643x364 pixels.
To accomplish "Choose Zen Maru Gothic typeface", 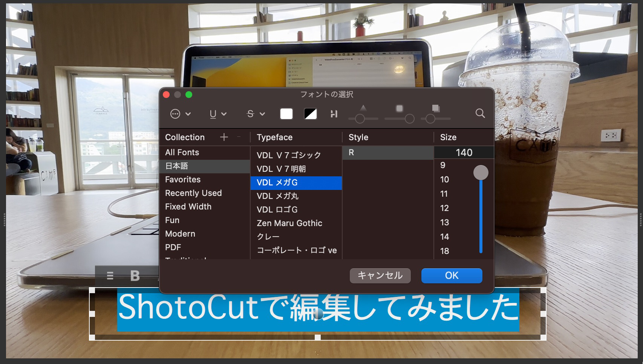I will coord(289,223).
